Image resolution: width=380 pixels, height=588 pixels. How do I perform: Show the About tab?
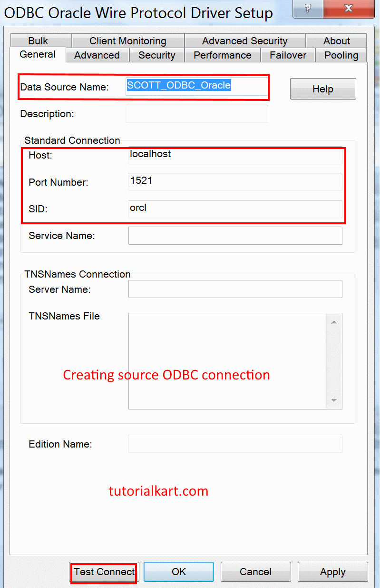coord(337,41)
